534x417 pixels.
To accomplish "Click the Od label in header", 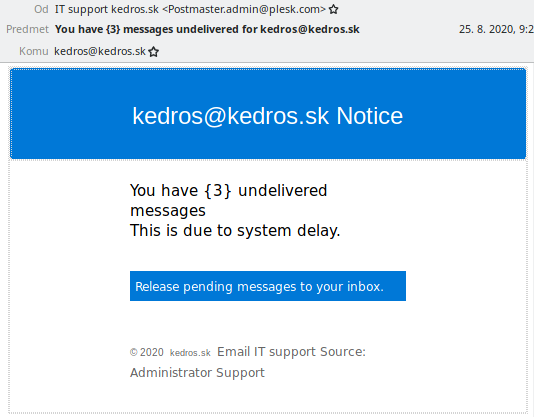I will tap(41, 9).
